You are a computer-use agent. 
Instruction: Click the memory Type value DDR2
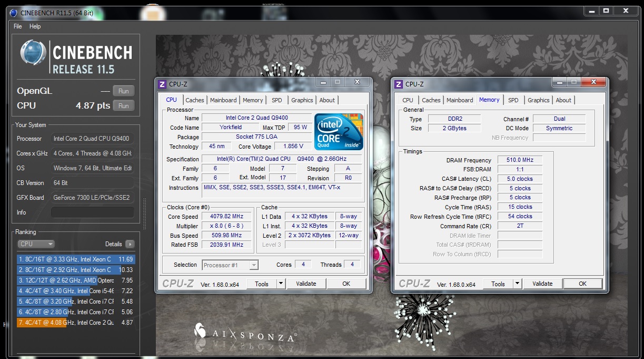[x=454, y=119]
